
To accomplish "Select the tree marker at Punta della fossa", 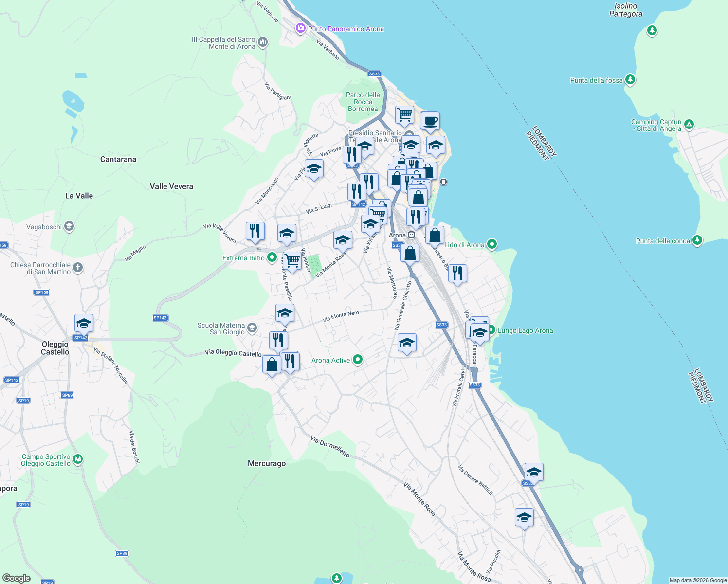I will tap(630, 79).
